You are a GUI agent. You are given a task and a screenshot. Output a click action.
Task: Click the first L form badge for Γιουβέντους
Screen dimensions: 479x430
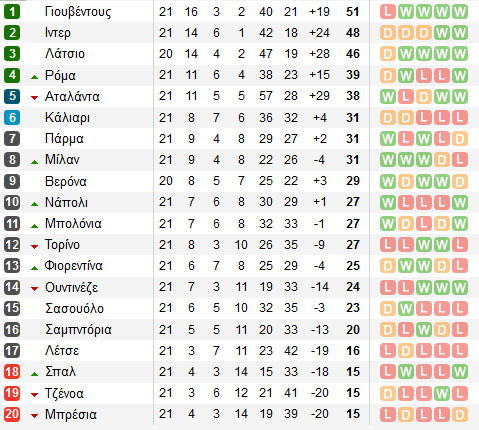point(388,12)
